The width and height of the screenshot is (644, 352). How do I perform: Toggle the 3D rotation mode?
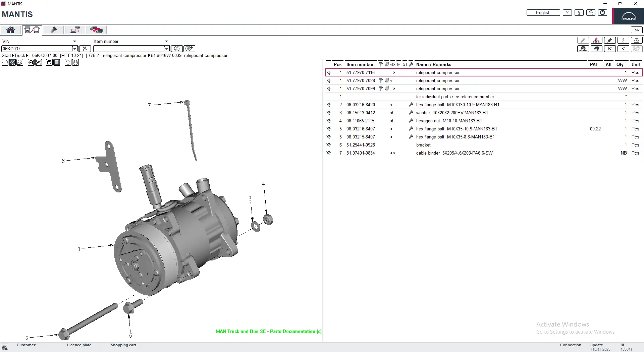click(12, 62)
